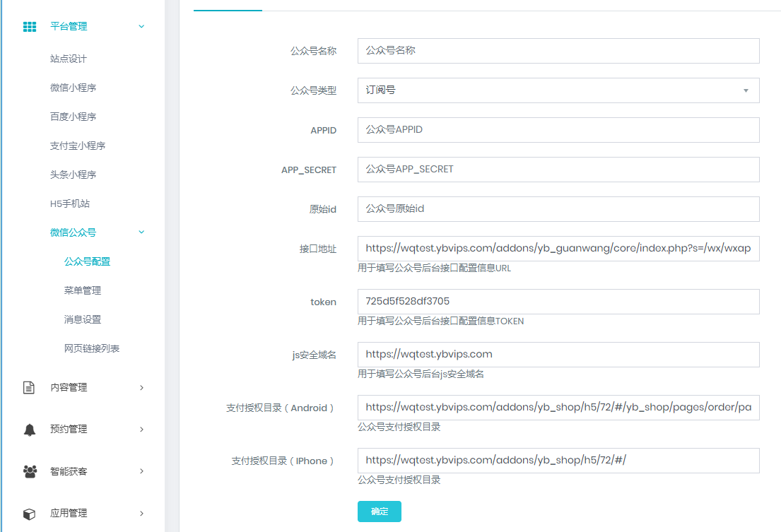The image size is (781, 532).
Task: Select 菜单管理 in sidebar
Action: point(83,290)
